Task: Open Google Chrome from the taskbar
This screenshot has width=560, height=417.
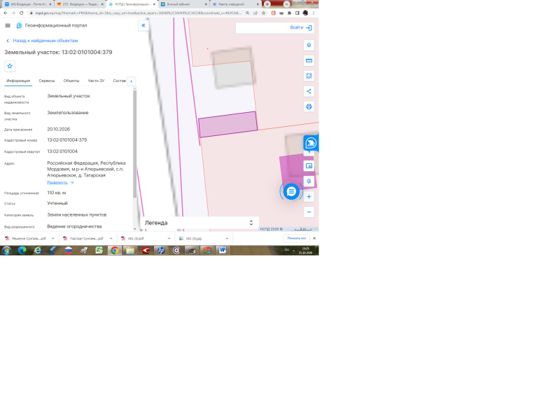Action: (115, 250)
